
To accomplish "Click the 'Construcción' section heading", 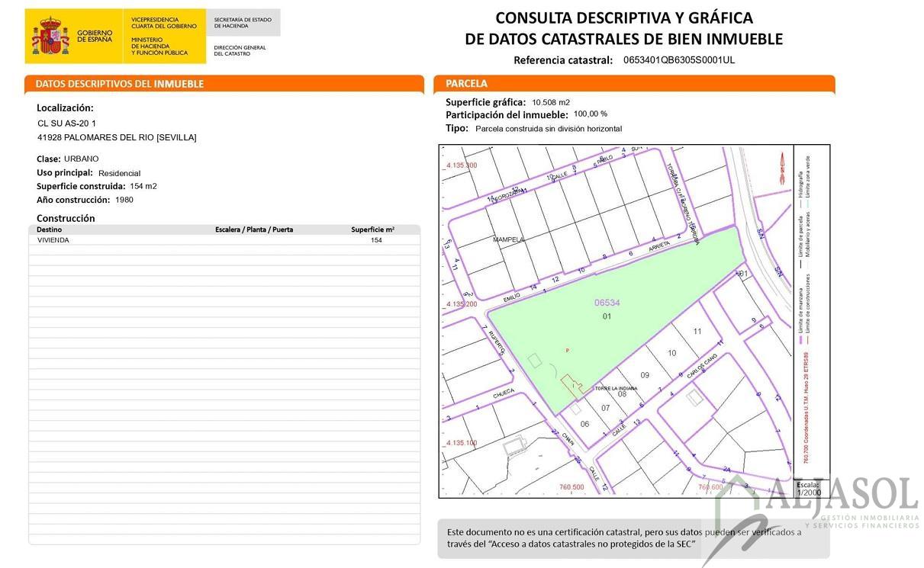I will [x=66, y=218].
